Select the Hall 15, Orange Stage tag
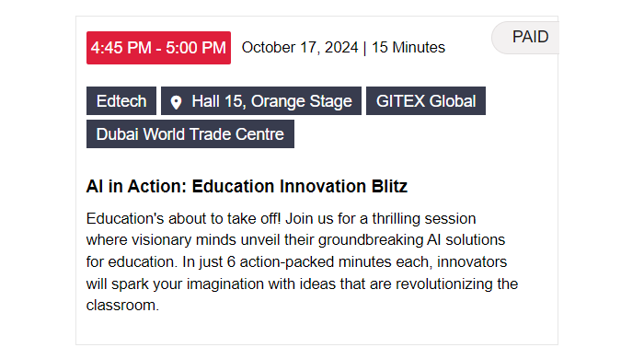Viewport: 644px width, 359px height. tap(261, 101)
